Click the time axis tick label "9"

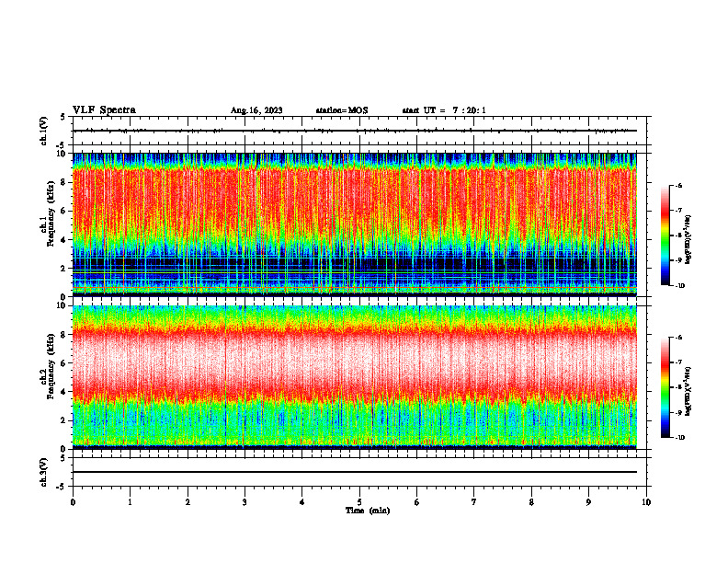click(588, 502)
